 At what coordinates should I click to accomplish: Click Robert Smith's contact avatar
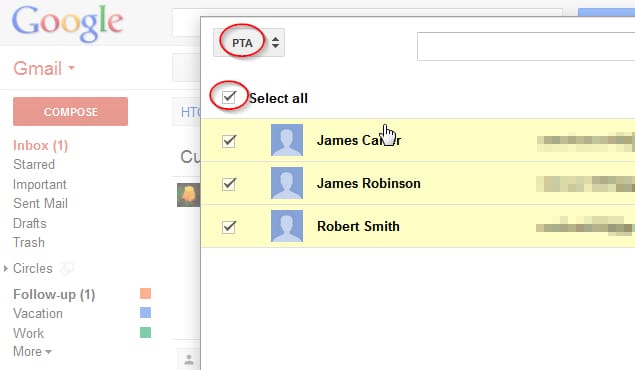click(287, 226)
